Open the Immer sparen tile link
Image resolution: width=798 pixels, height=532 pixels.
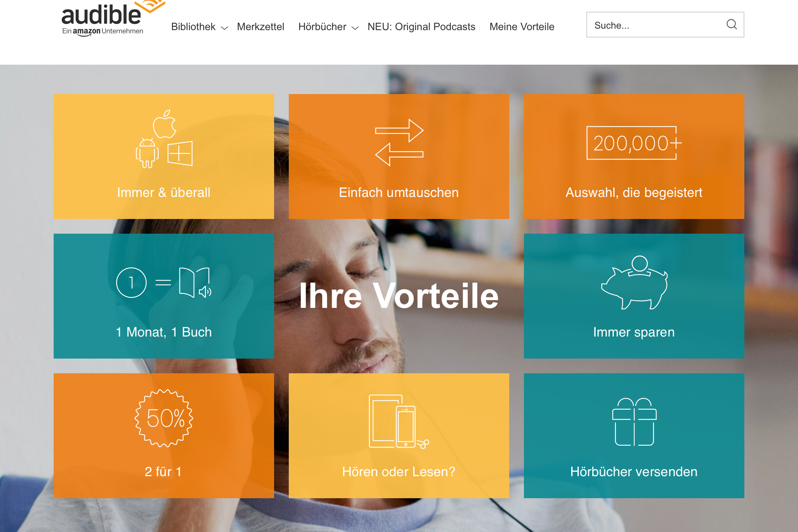[x=634, y=296]
